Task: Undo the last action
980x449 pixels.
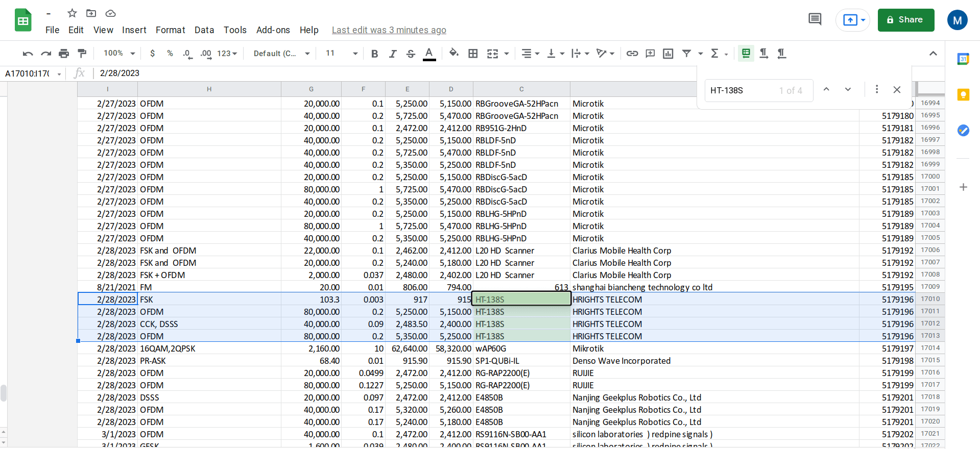Action: (28, 54)
